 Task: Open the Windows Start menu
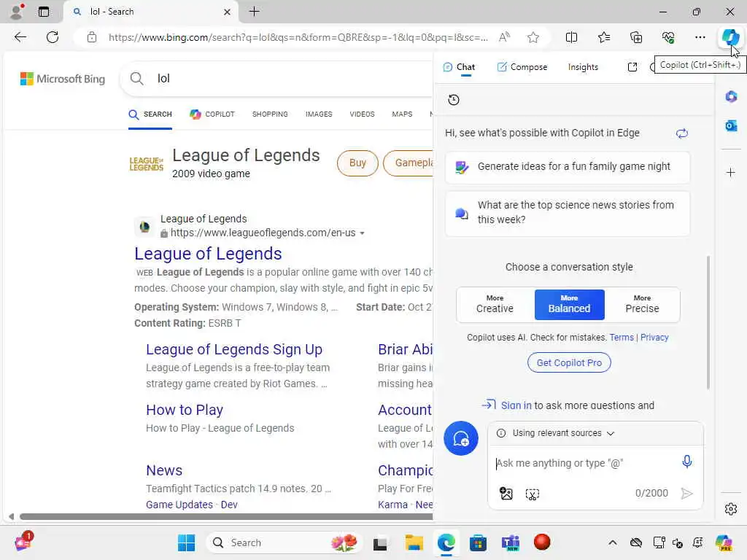coord(186,542)
